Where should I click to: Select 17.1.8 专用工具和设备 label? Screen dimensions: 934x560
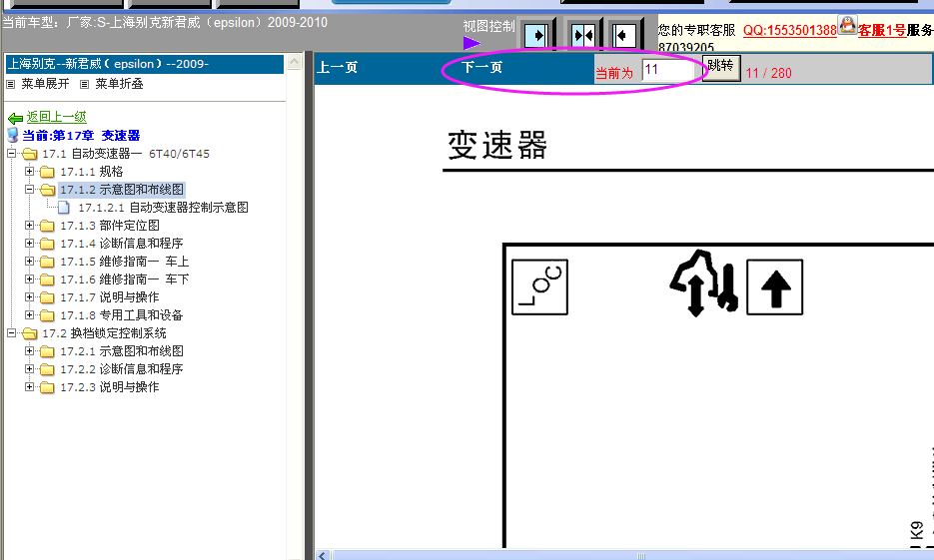(122, 314)
